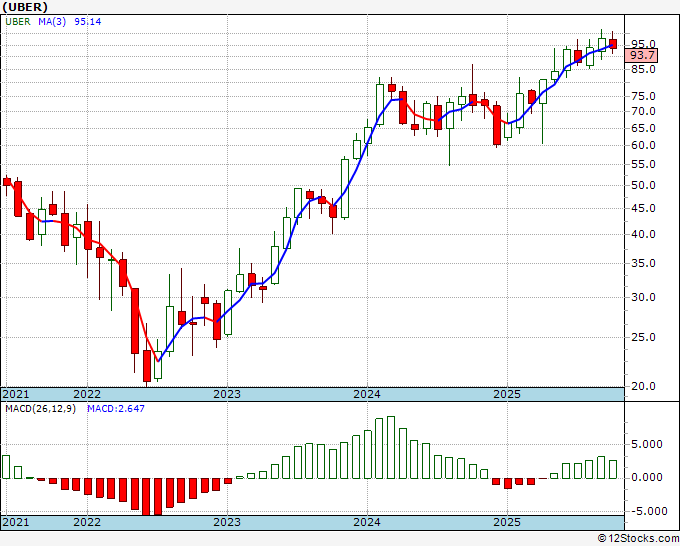The image size is (680, 546).
Task: Click the MACD(26,12,9) indicator label
Action: coord(40,409)
